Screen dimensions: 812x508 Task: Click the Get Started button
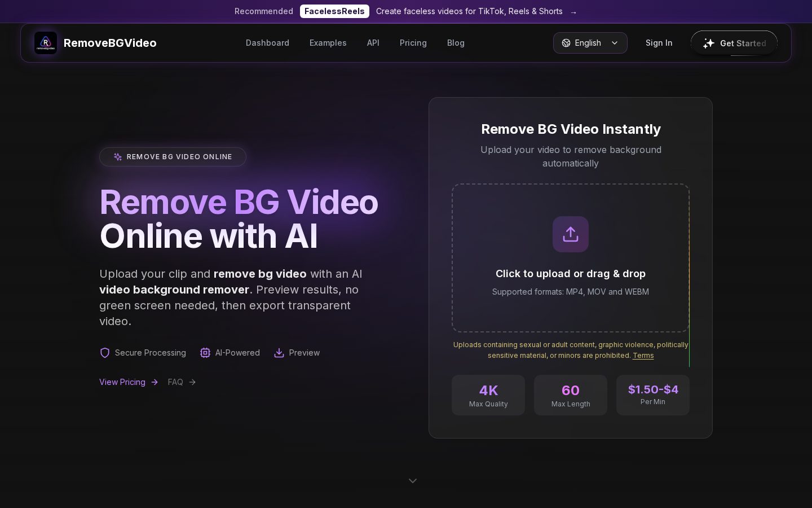(734, 43)
